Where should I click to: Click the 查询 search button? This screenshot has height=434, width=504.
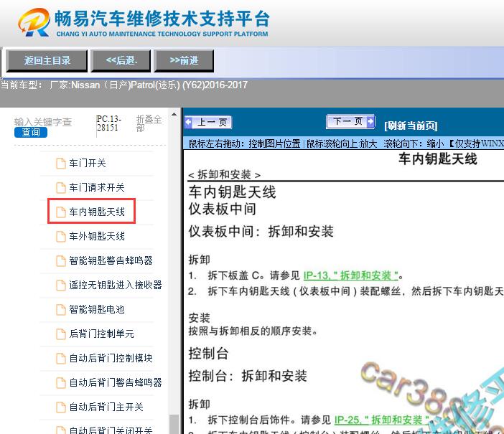click(31, 132)
